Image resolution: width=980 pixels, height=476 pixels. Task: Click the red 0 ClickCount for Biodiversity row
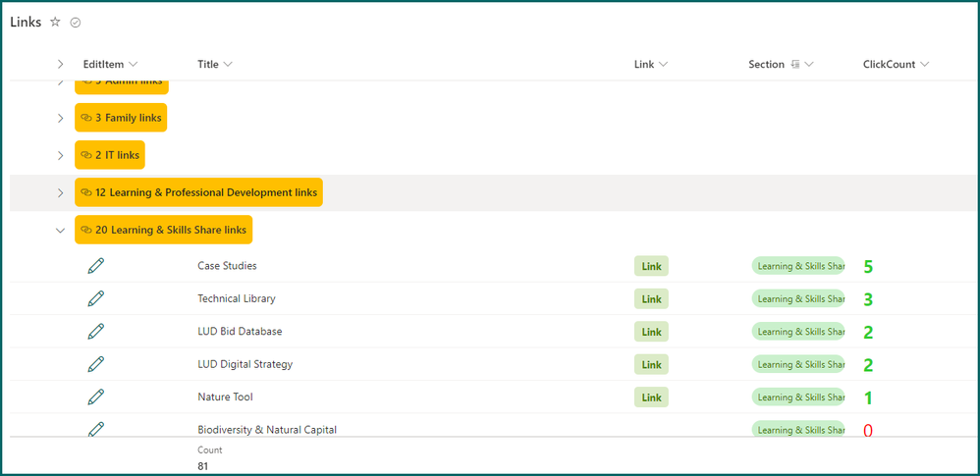pyautogui.click(x=868, y=430)
